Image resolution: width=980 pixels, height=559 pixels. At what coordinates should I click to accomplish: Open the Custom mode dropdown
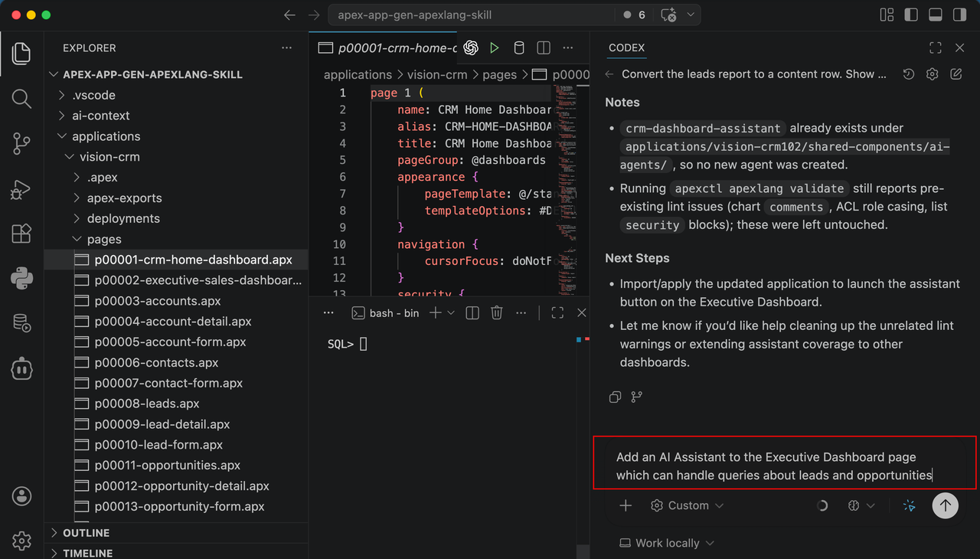pyautogui.click(x=687, y=505)
